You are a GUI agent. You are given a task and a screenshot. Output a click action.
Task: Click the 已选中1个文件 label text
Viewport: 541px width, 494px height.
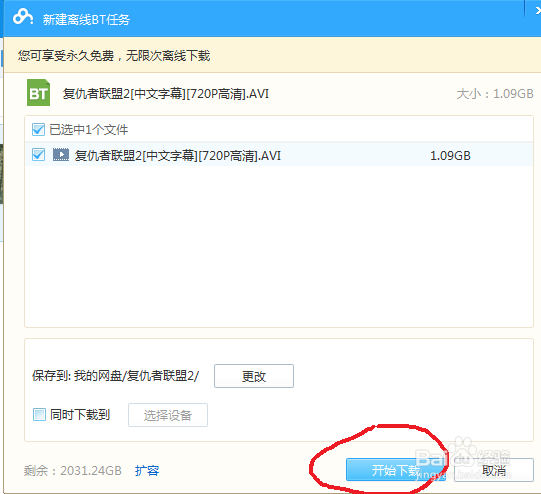click(x=89, y=130)
